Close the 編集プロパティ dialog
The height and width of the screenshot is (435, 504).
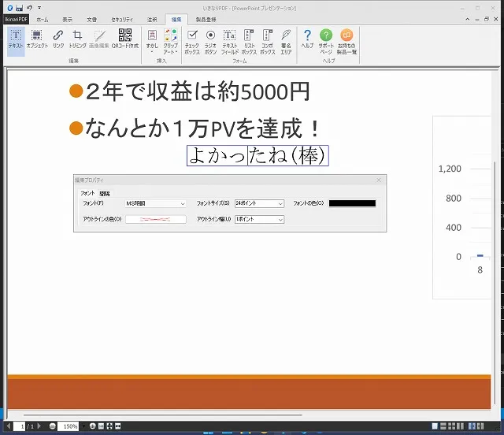[x=379, y=180]
